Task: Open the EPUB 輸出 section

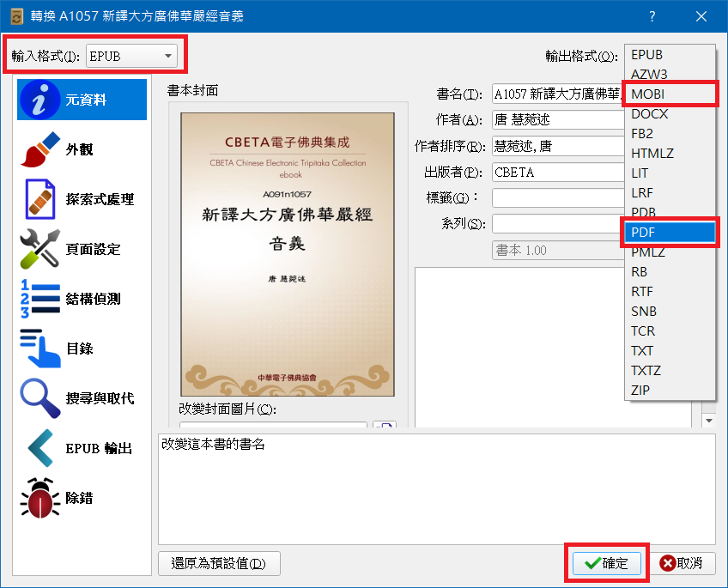Action: [x=82, y=448]
